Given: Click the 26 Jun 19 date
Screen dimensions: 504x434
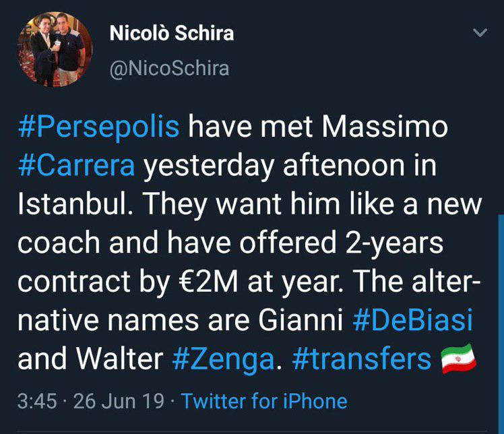Looking at the screenshot, I should click(x=119, y=402).
